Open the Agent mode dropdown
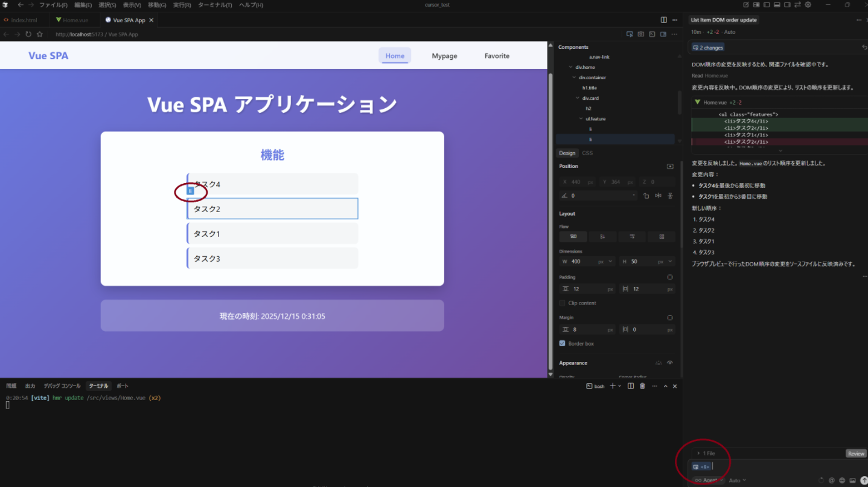This screenshot has width=868, height=487. (709, 480)
